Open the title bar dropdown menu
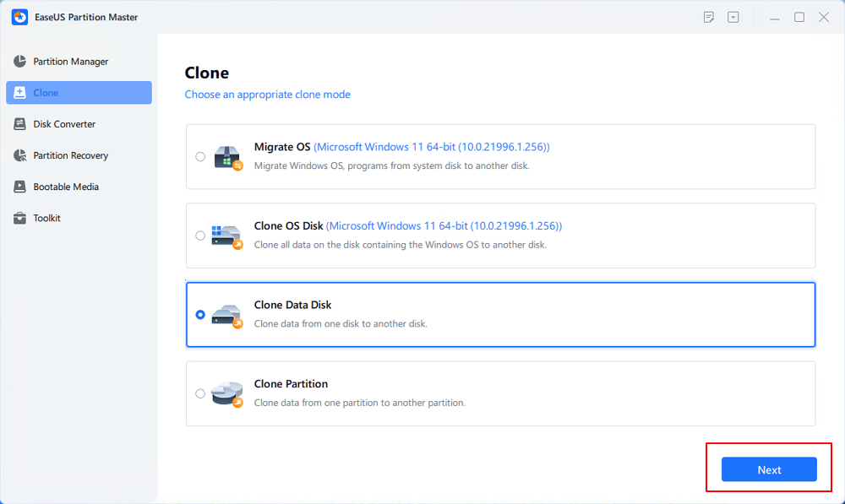The image size is (845, 504). (733, 17)
